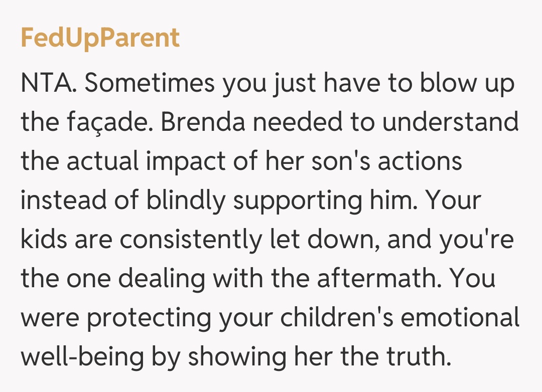Click the word "children's" in the comment

[317, 318]
